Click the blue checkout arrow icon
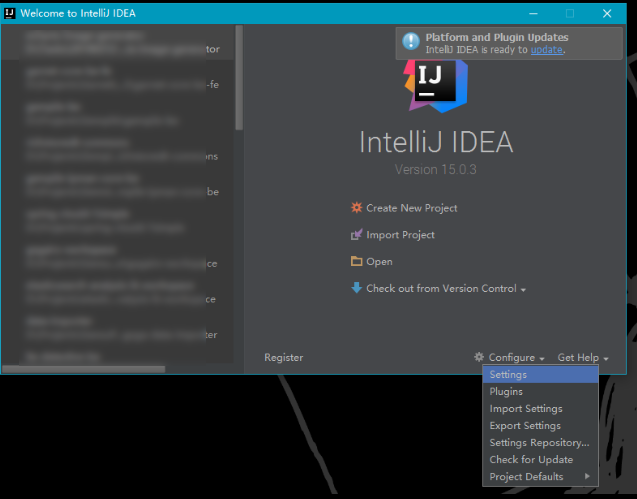The width and height of the screenshot is (637, 499). (356, 288)
